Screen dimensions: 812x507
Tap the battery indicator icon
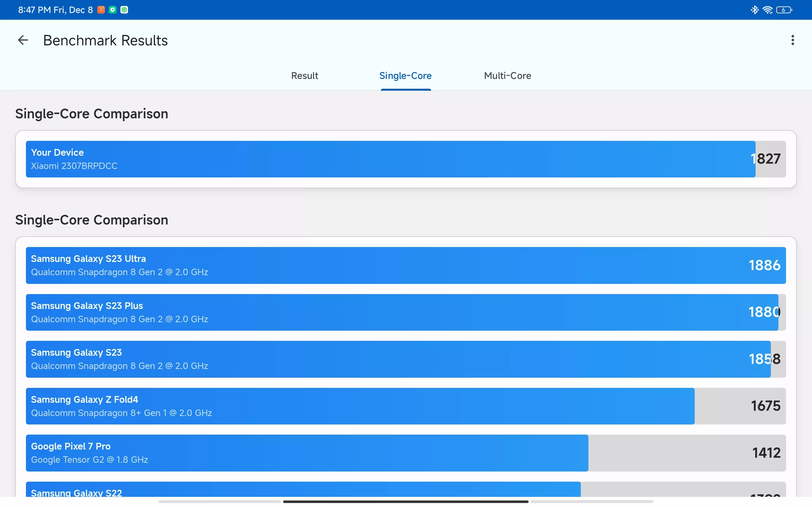[784, 10]
